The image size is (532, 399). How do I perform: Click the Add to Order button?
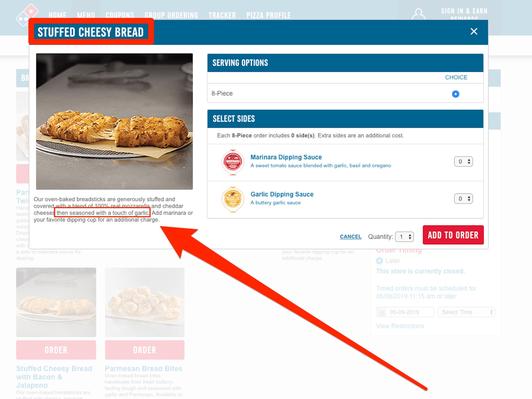pos(453,235)
